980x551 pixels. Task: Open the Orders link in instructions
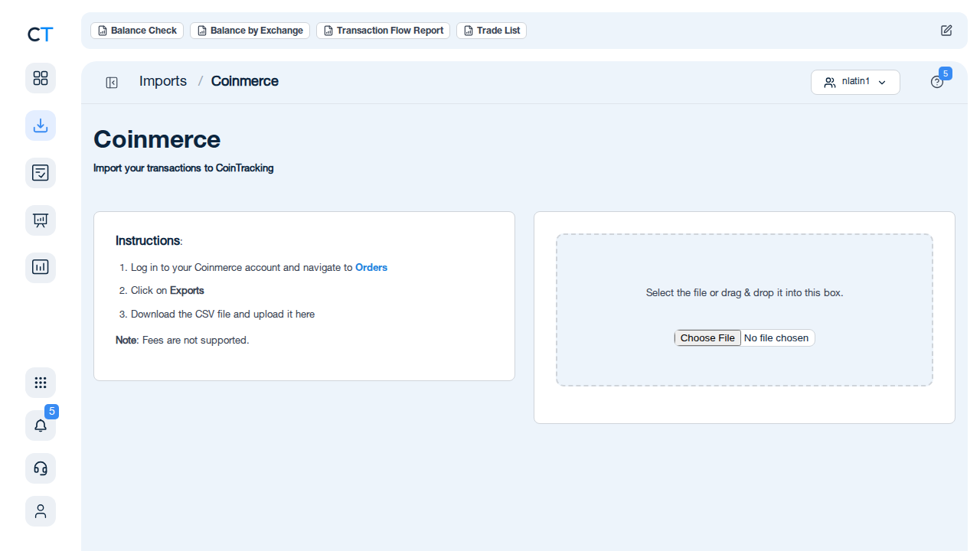[x=371, y=268]
